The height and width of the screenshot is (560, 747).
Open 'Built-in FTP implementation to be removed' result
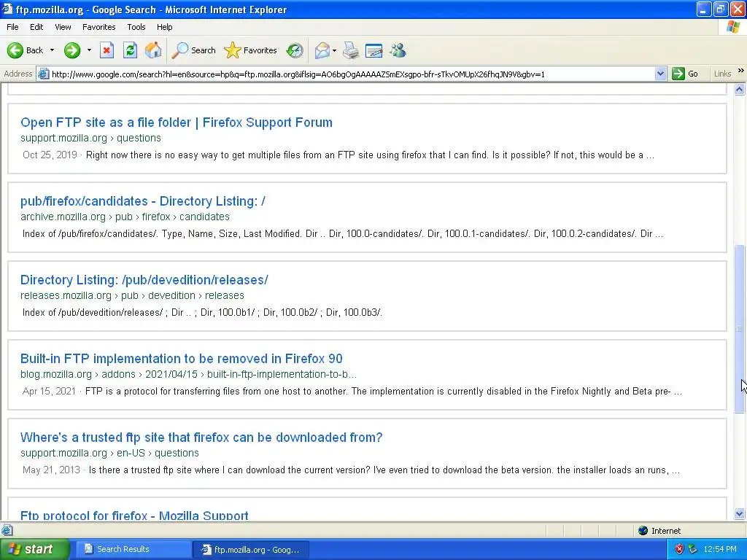(x=182, y=359)
